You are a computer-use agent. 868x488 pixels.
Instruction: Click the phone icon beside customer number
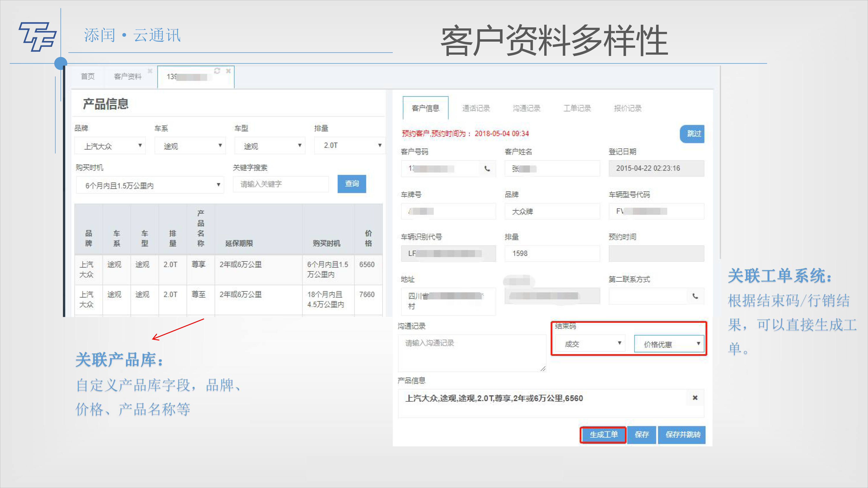pos(487,169)
